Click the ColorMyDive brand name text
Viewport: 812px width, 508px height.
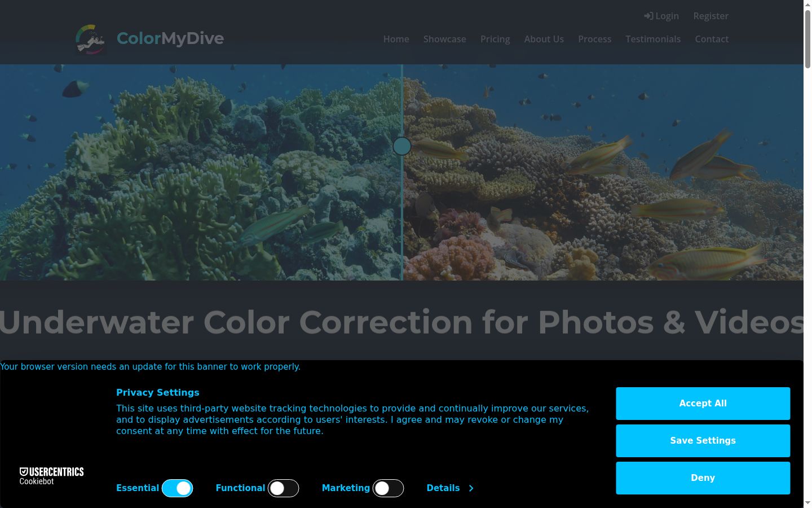pos(170,38)
